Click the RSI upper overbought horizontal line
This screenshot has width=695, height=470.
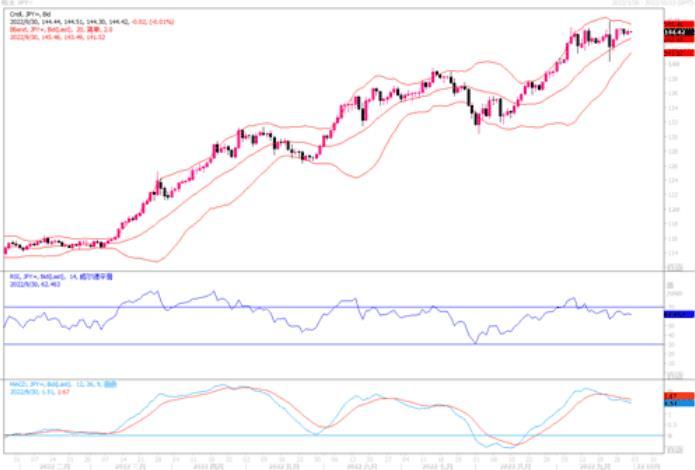pos(334,307)
